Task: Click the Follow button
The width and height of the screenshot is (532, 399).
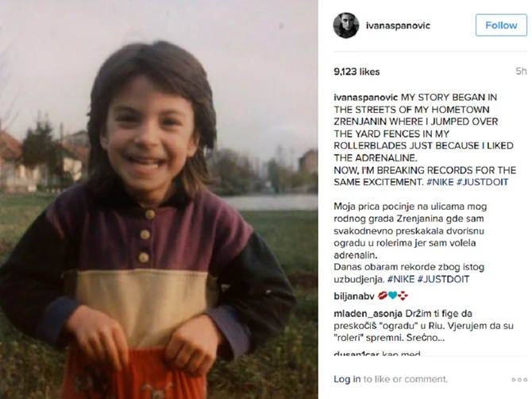Action: pos(501,25)
